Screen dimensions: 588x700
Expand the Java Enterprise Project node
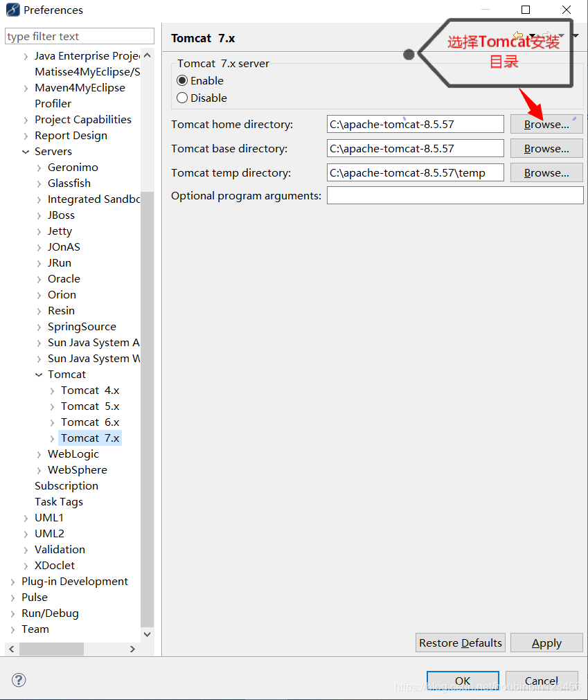click(x=26, y=56)
